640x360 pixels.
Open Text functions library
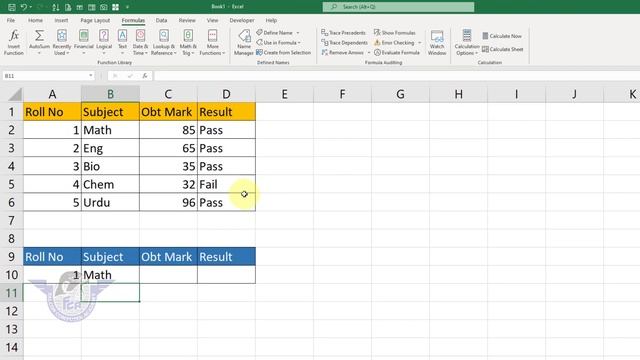pyautogui.click(x=122, y=42)
